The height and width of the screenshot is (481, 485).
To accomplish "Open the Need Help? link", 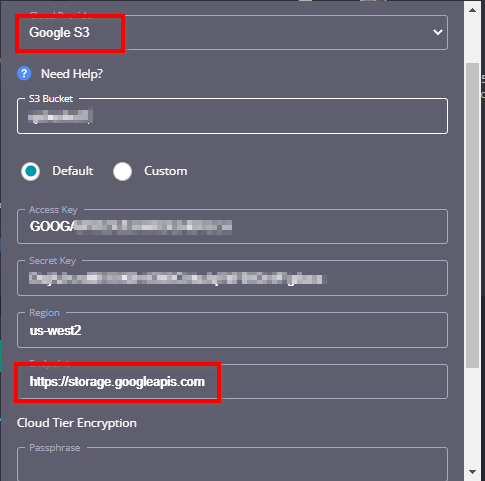I will [x=72, y=74].
